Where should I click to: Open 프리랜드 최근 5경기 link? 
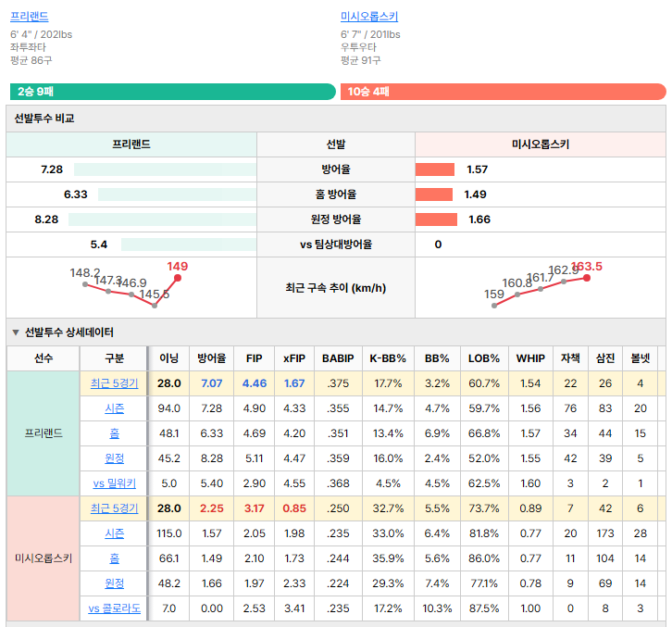tap(114, 383)
